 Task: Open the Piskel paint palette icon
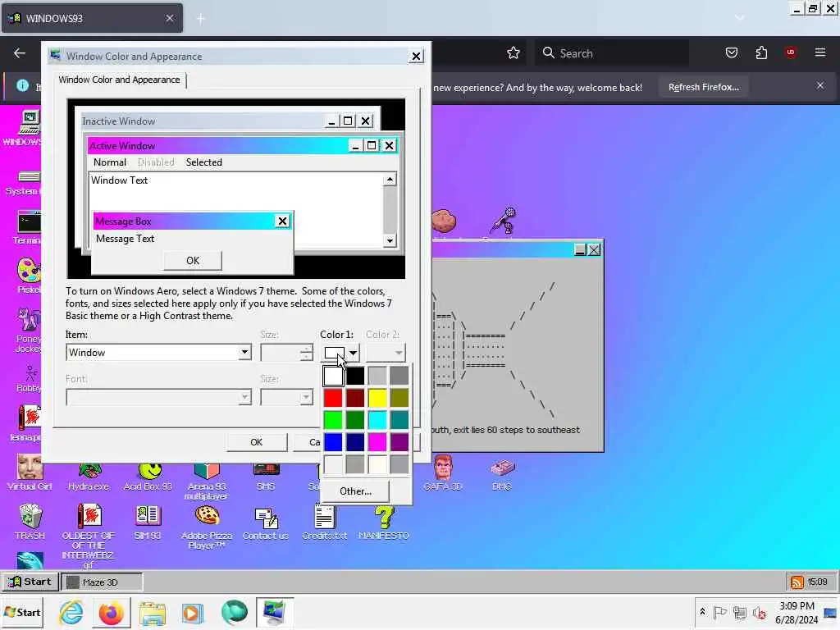pyautogui.click(x=29, y=276)
